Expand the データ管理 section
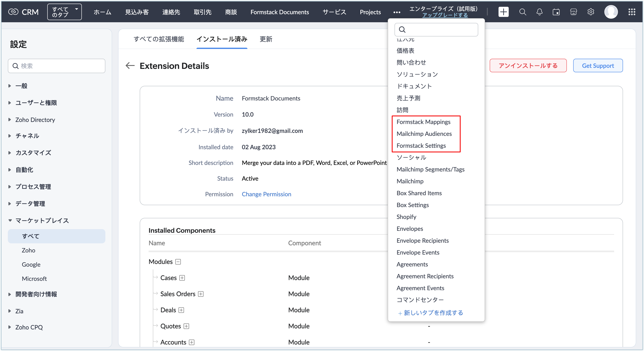644x351 pixels. coord(10,203)
